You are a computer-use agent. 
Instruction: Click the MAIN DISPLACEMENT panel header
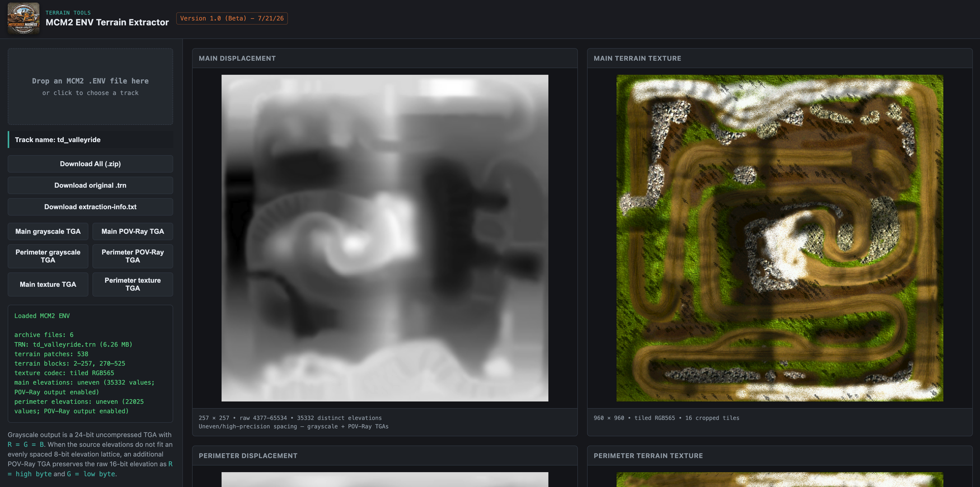(x=385, y=58)
